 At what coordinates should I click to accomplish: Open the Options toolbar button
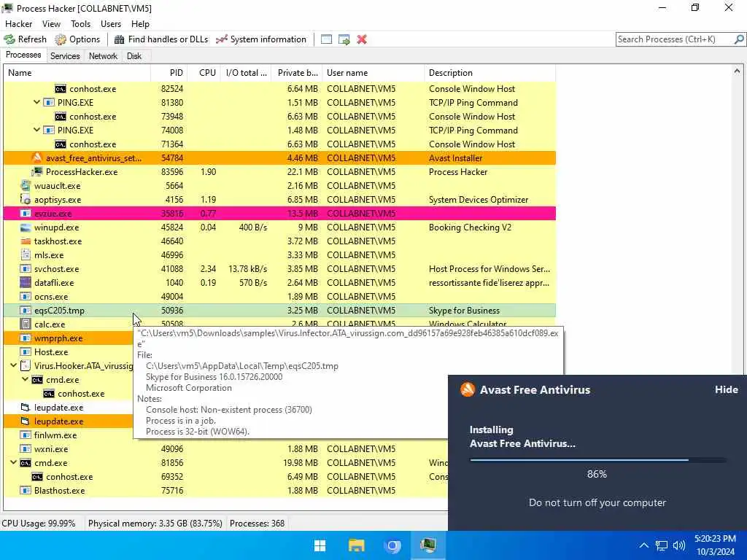tap(77, 39)
